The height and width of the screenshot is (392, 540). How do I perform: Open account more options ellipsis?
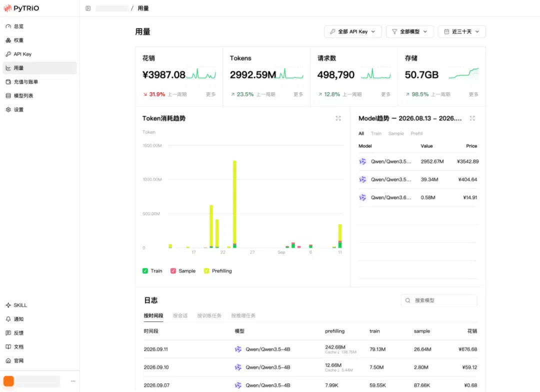tap(73, 381)
